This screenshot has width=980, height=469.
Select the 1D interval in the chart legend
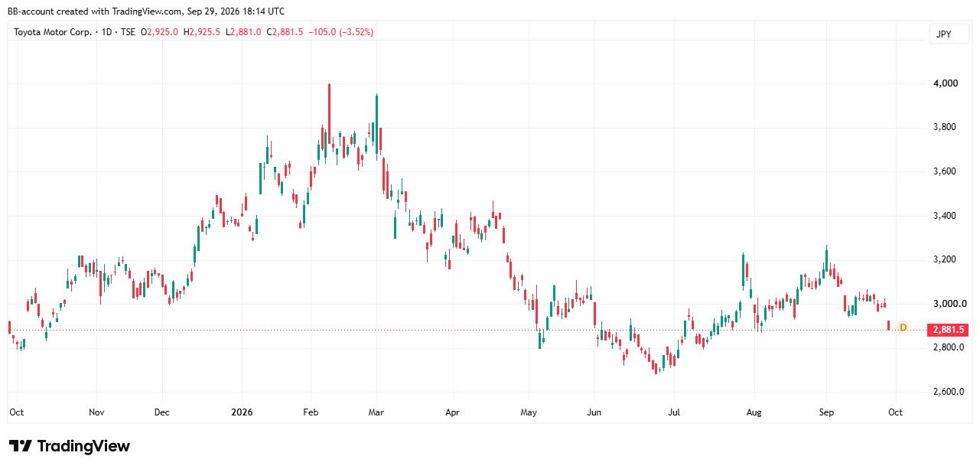click(x=106, y=32)
